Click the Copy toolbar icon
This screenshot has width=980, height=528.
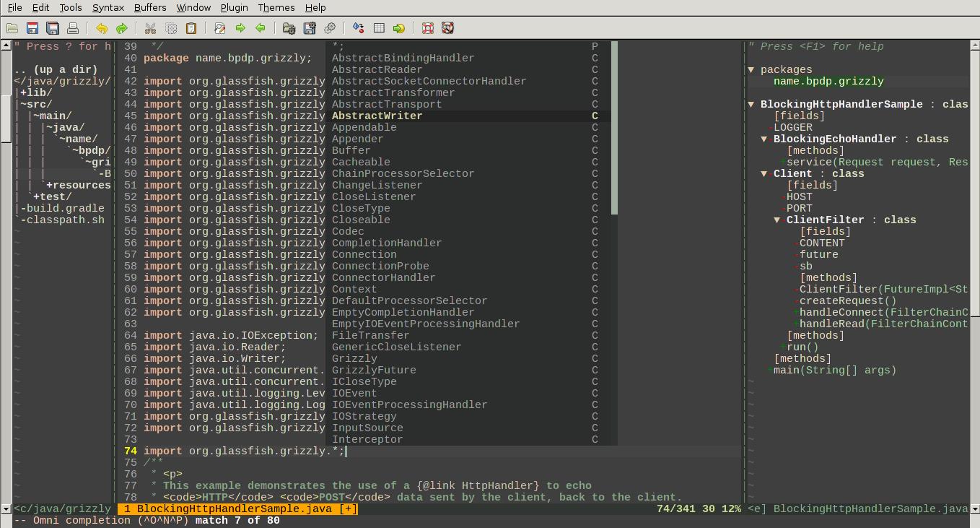(x=171, y=28)
